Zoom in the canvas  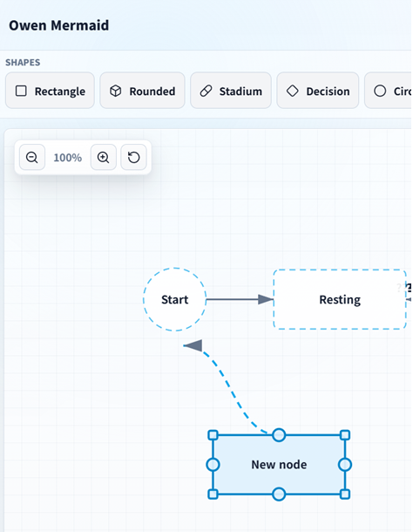(104, 158)
